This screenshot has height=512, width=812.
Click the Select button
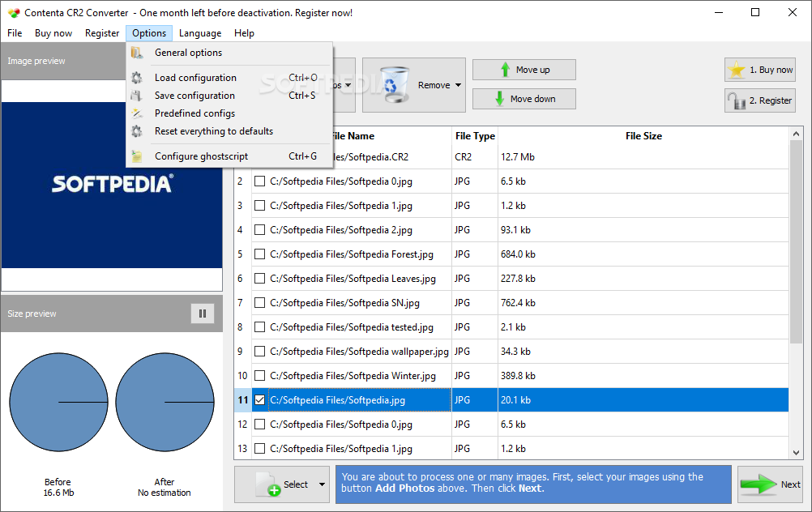[282, 484]
